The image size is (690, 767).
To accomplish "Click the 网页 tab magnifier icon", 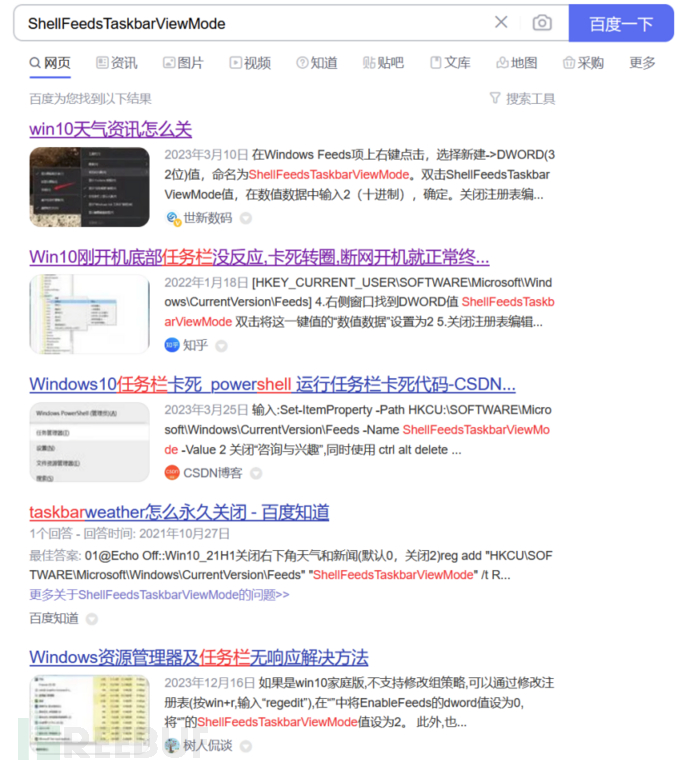I will pyautogui.click(x=35, y=63).
